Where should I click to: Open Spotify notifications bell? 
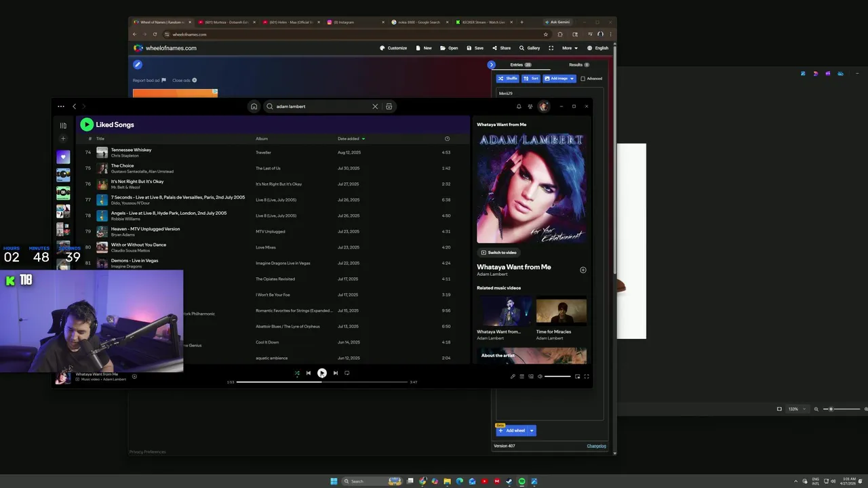pyautogui.click(x=519, y=106)
